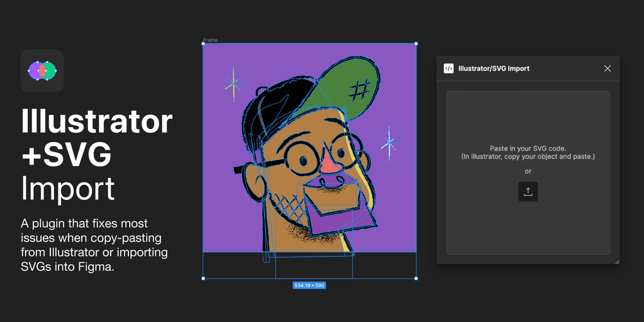
Task: Click the 534.19 × 590 dimension badge
Action: pos(309,286)
